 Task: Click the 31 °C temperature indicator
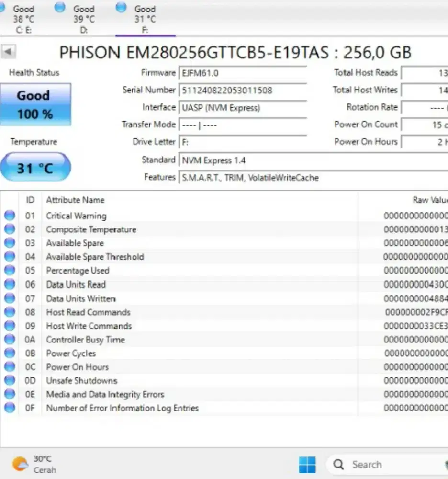click(35, 167)
